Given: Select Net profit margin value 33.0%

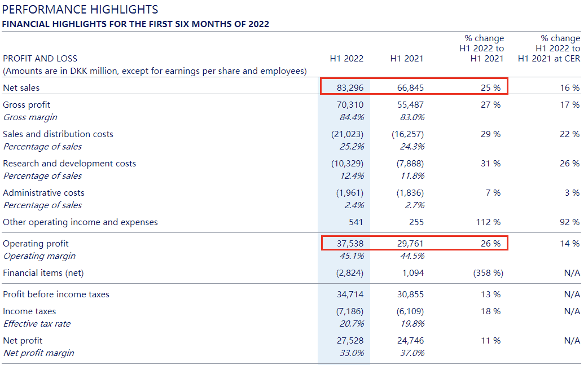Looking at the screenshot, I should pos(352,353).
